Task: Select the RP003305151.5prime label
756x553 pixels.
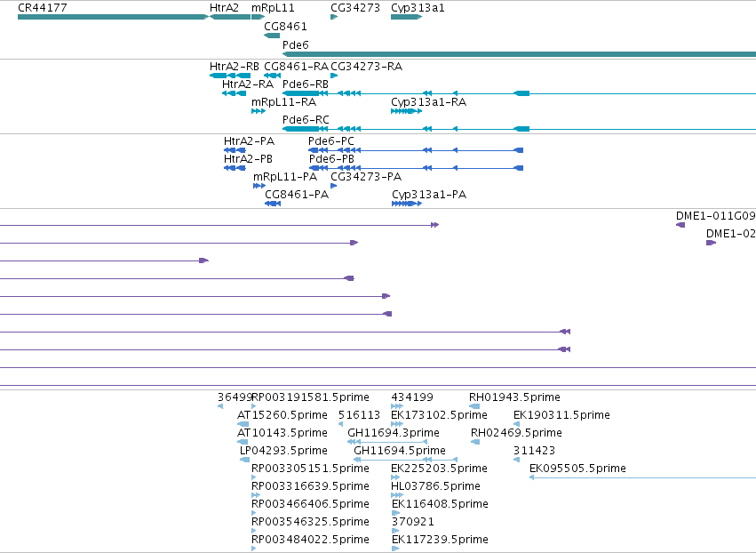Action: 311,469
